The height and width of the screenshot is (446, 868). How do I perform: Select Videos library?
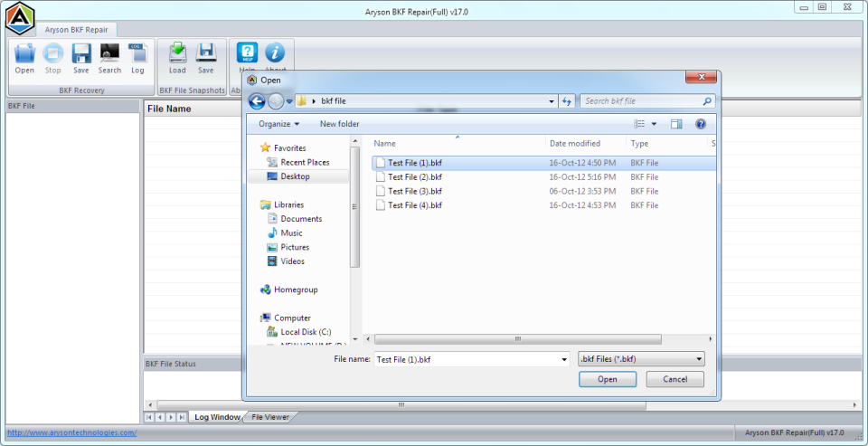287,261
